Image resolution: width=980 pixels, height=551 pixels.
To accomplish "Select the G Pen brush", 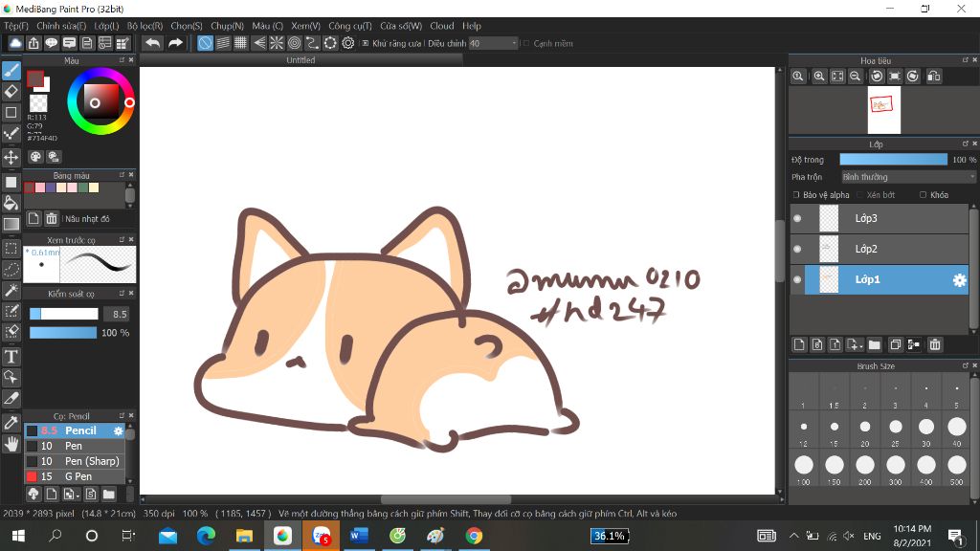I will [75, 476].
